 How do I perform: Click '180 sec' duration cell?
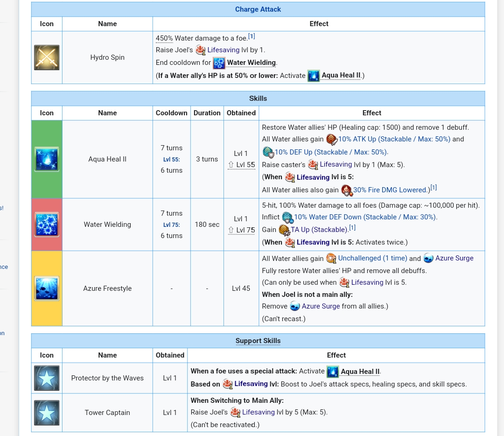pyautogui.click(x=207, y=225)
